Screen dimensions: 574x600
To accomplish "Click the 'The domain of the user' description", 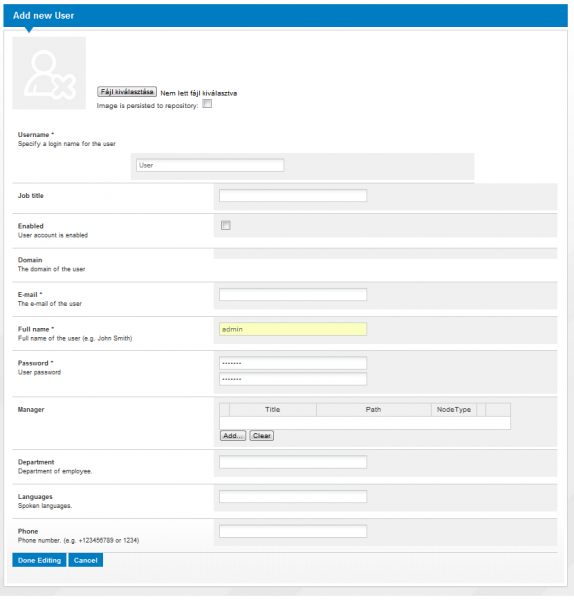I will tap(51, 269).
